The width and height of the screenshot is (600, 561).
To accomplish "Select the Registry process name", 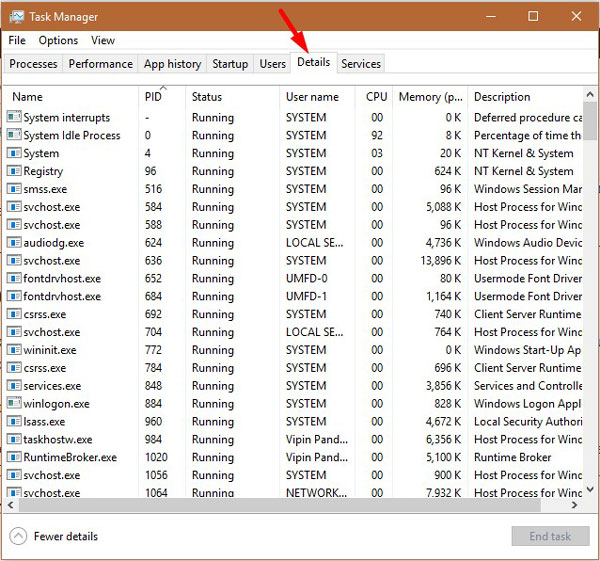I will pyautogui.click(x=43, y=171).
